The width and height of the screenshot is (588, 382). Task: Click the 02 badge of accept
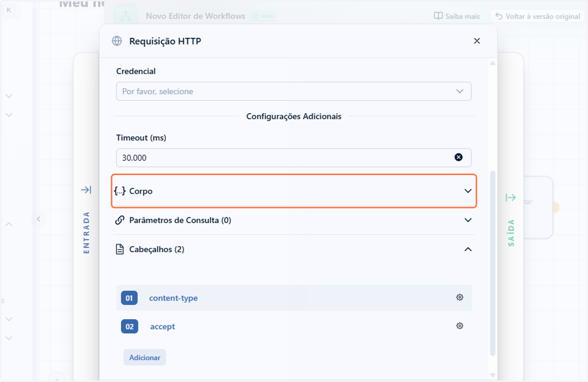(129, 327)
